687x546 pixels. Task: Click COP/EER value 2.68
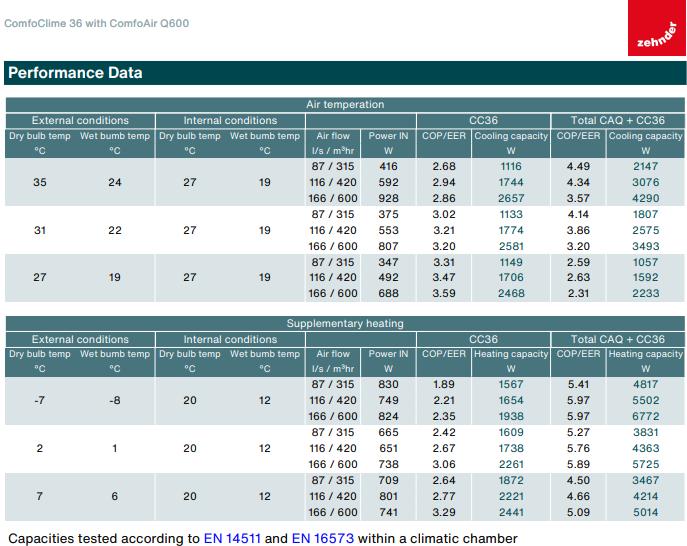click(444, 166)
